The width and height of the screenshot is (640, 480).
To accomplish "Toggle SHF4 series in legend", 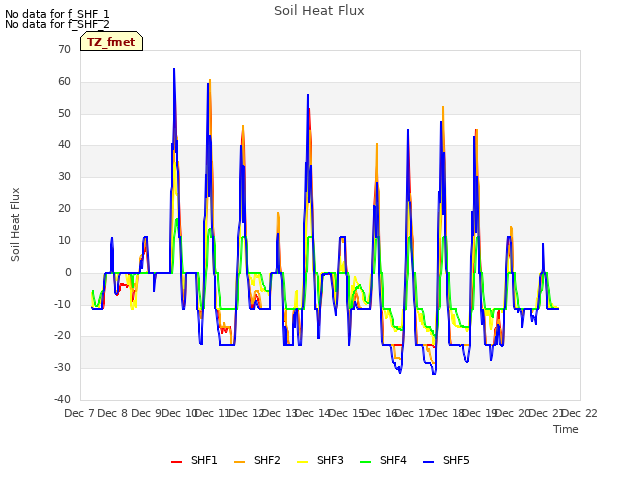I will [383, 460].
